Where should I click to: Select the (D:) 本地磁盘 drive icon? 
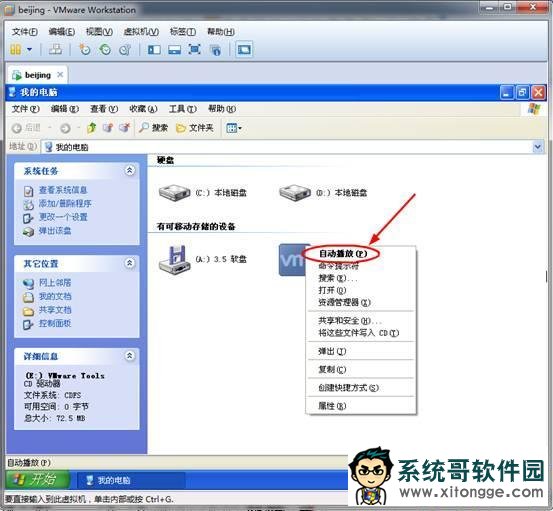[295, 193]
